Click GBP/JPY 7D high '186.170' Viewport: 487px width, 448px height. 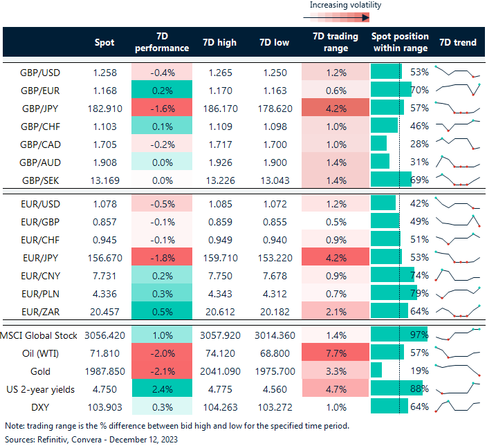point(220,109)
